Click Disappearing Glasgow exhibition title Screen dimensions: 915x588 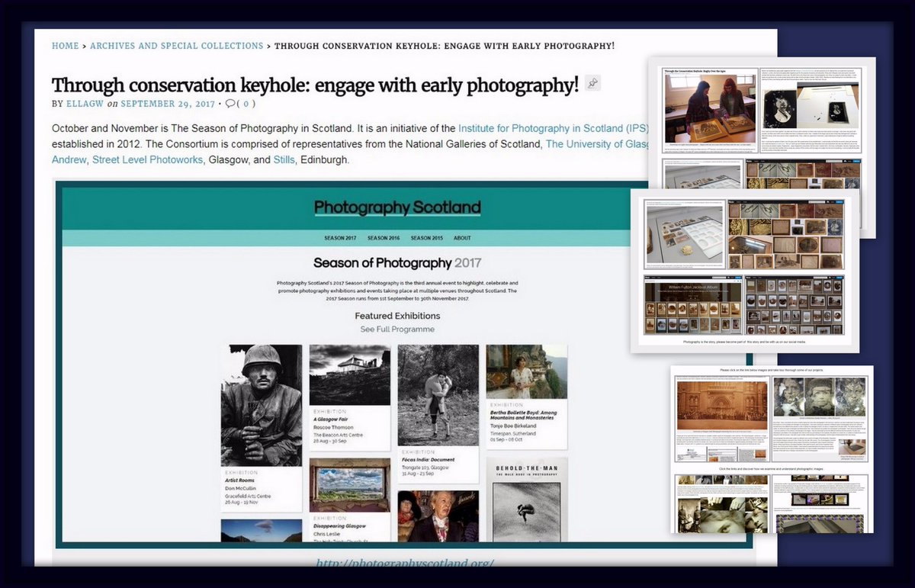340,525
